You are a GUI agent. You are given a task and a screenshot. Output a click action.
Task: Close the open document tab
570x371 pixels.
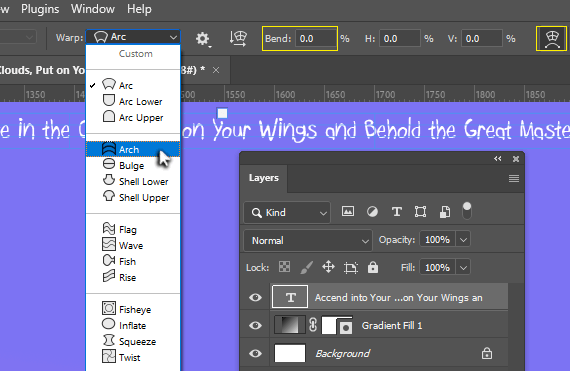(x=216, y=70)
